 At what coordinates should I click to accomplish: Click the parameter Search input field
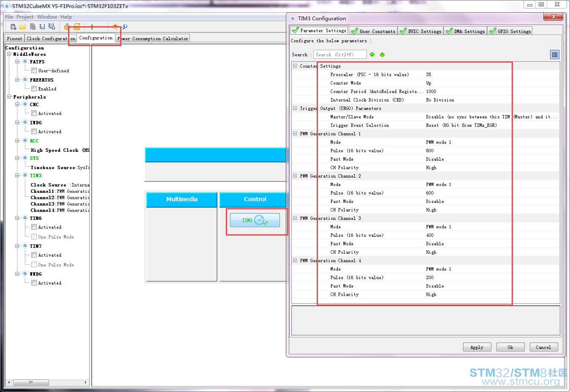pos(340,55)
